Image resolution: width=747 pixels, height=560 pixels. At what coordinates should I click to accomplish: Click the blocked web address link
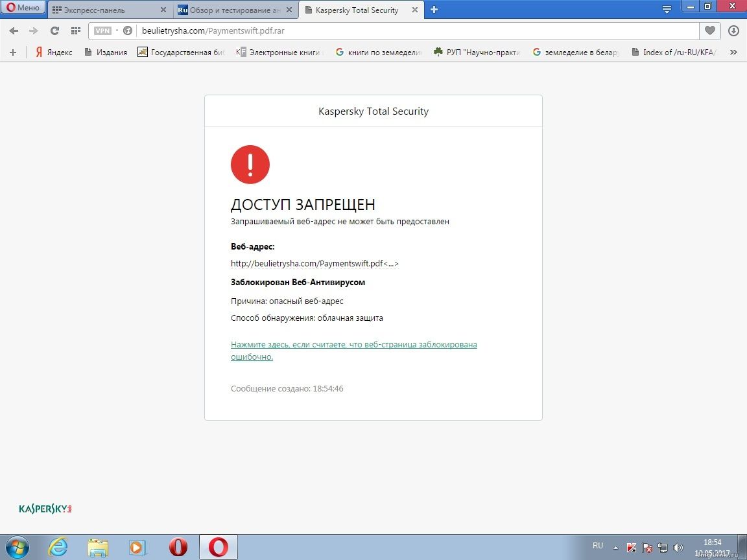tap(314, 264)
